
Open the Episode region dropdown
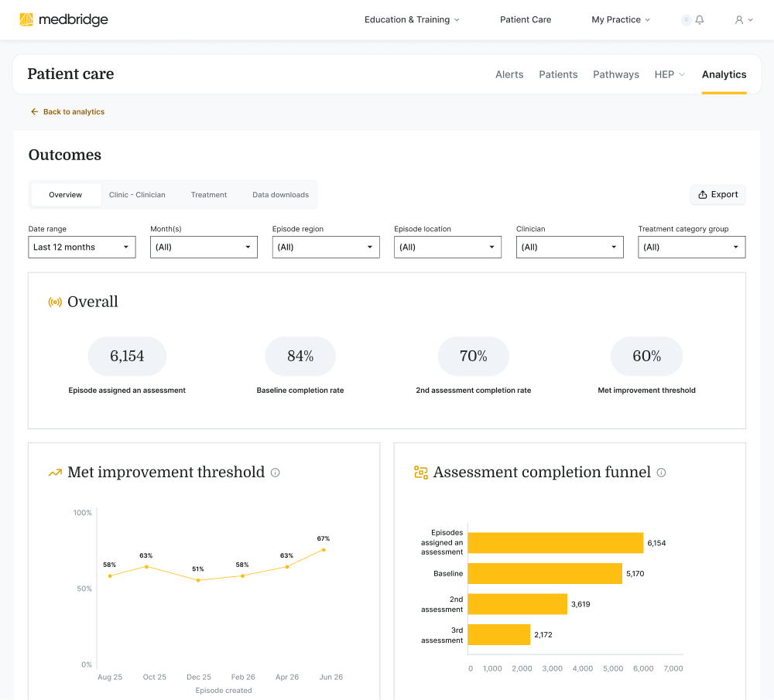coord(326,248)
